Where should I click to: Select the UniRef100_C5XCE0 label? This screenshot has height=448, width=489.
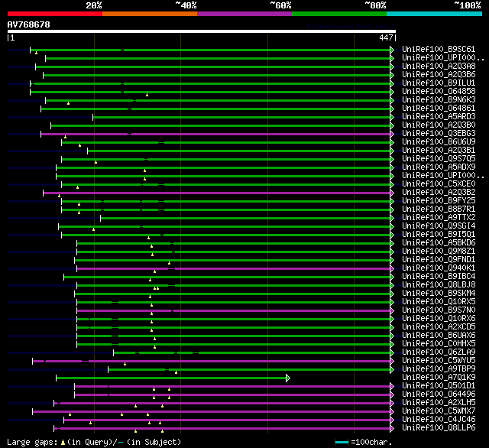[x=439, y=184]
